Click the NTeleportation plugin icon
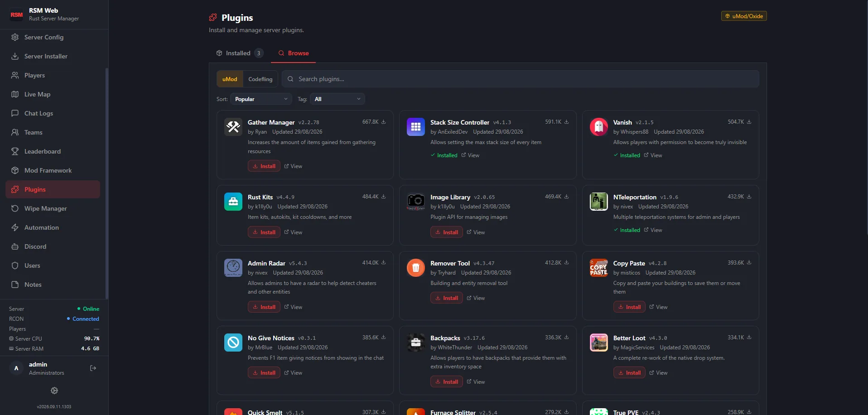This screenshot has height=415, width=868. coord(599,202)
